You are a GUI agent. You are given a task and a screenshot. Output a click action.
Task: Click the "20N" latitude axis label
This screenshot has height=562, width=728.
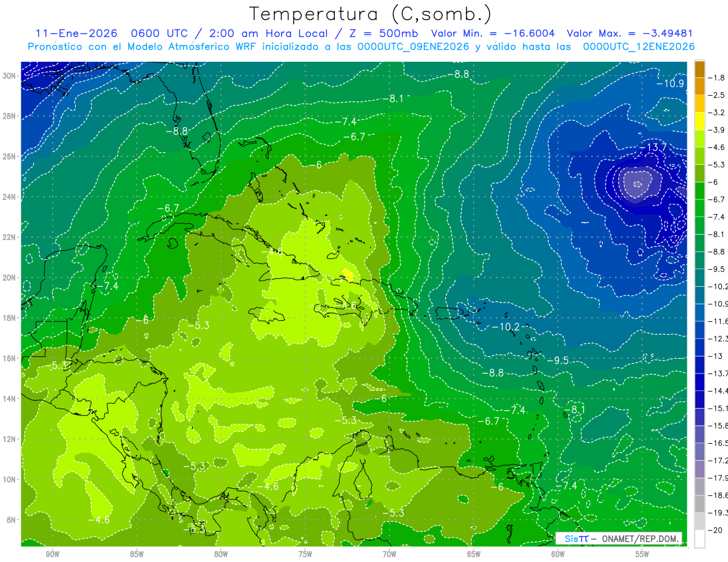pos(9,277)
